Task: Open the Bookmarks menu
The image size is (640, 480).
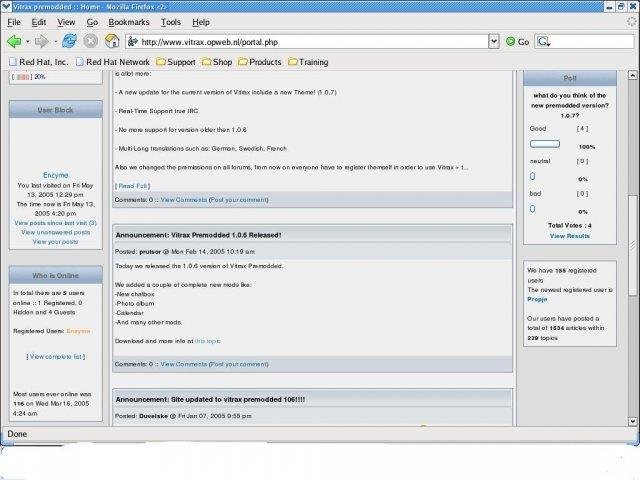Action: point(129,22)
